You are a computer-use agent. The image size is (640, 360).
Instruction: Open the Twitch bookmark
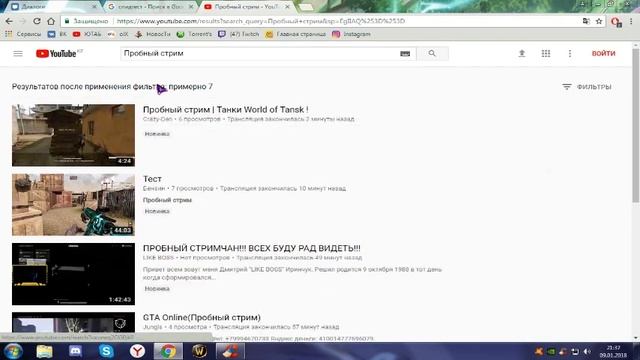239,34
